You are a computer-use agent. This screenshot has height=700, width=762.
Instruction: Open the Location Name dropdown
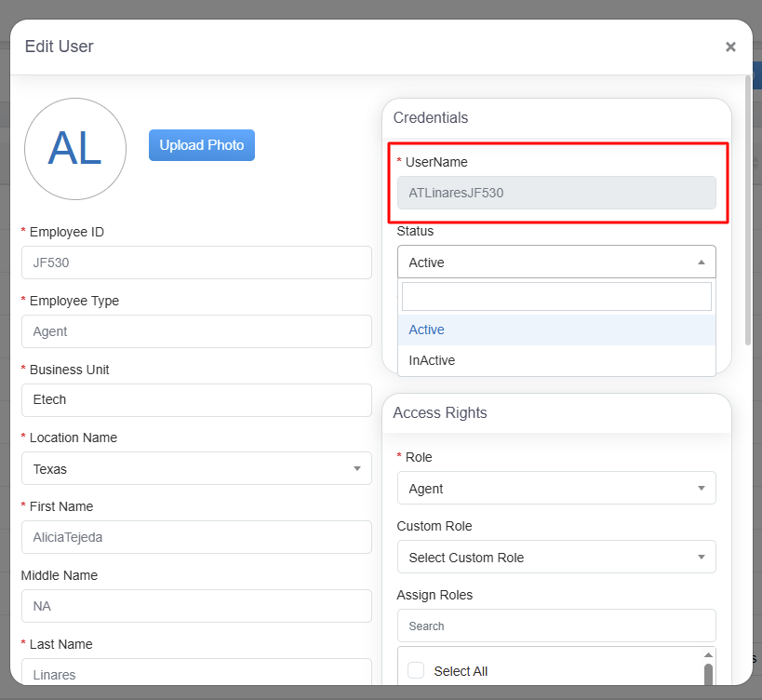[196, 469]
